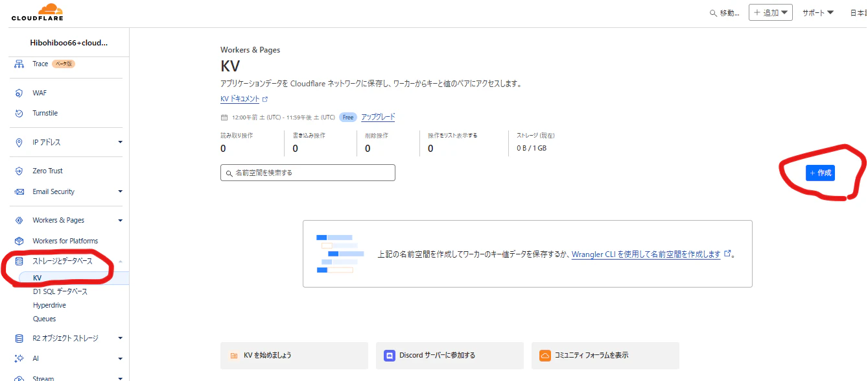This screenshot has height=381, width=868.
Task: Click the Zero Trust menu item
Action: (x=47, y=171)
